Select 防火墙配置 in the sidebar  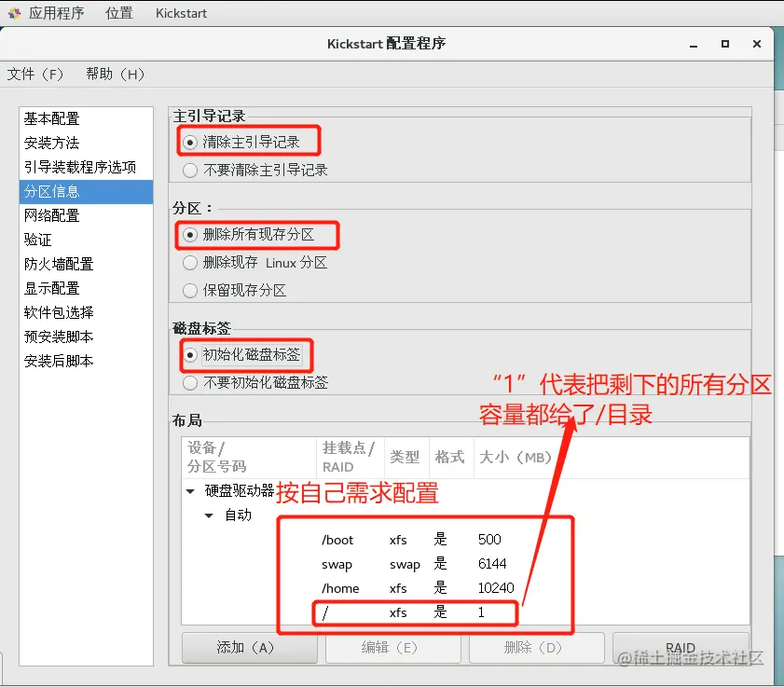[86, 264]
